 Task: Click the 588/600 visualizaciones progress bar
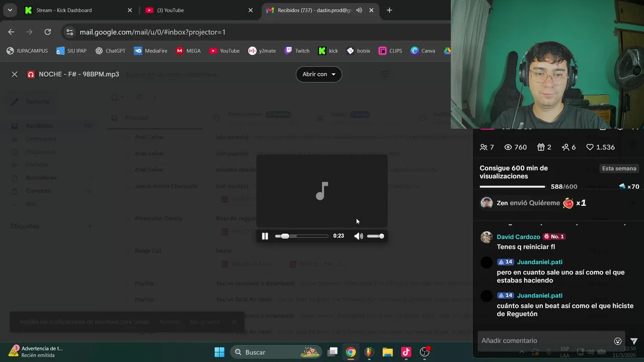click(x=512, y=187)
